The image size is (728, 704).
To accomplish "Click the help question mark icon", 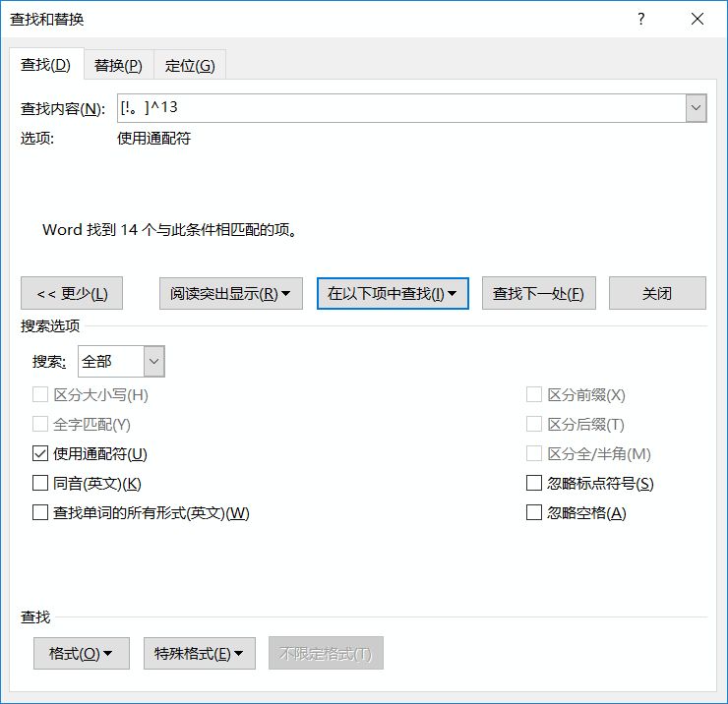I will click(641, 19).
